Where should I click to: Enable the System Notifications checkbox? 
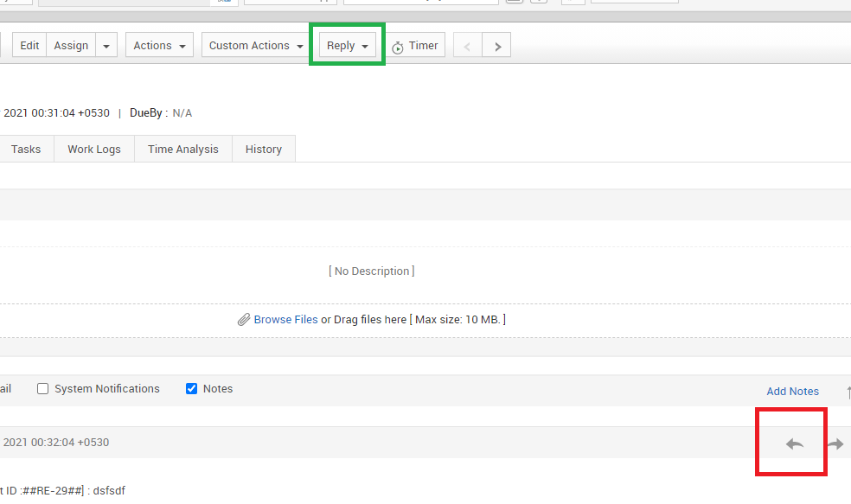tap(43, 388)
